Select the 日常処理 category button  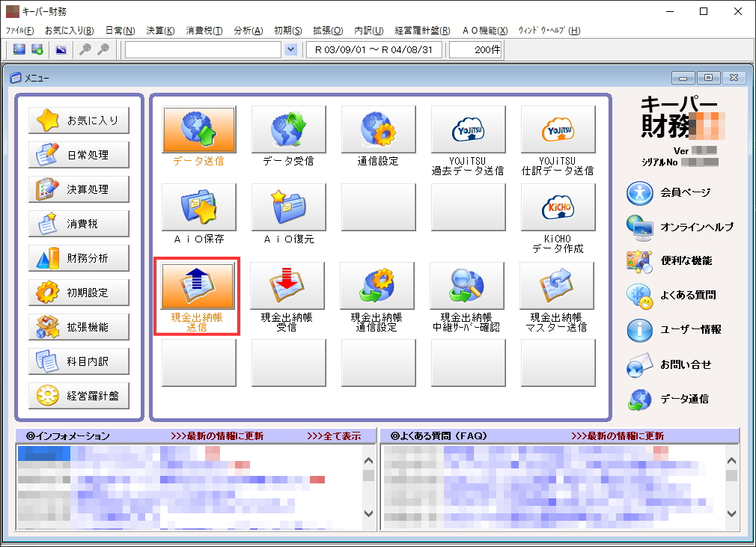coord(79,155)
